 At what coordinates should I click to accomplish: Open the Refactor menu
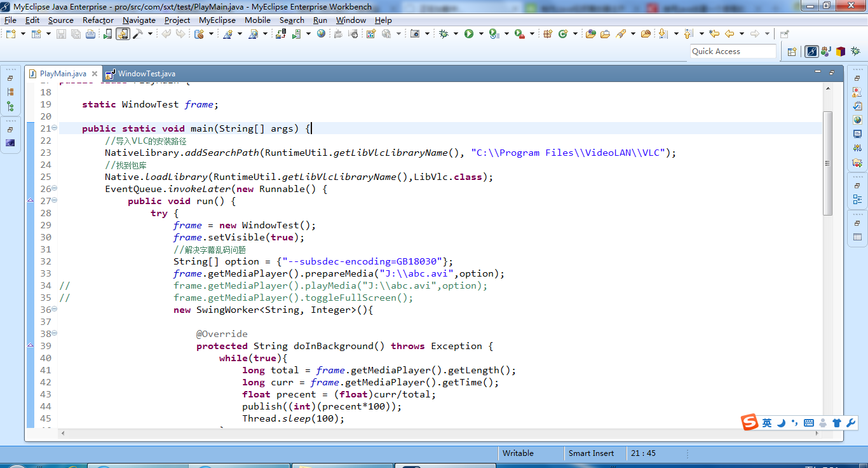coord(98,20)
